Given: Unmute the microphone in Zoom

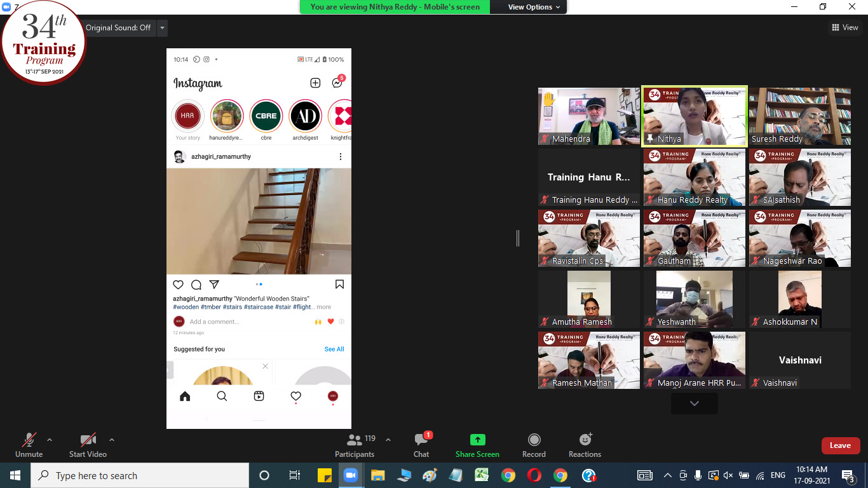Looking at the screenshot, I should (x=29, y=445).
